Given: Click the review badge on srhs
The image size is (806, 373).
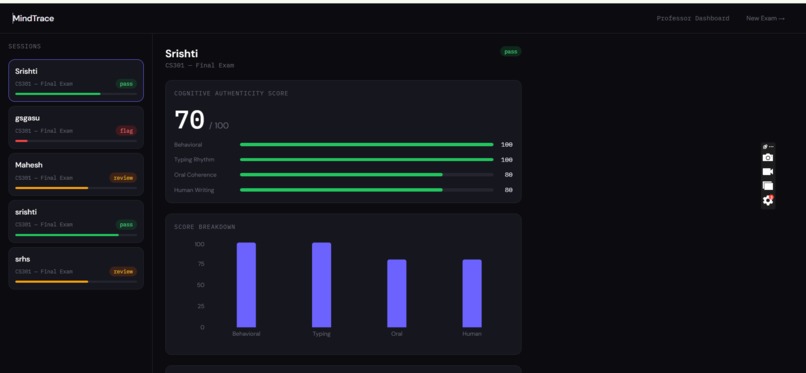Looking at the screenshot, I should (123, 272).
